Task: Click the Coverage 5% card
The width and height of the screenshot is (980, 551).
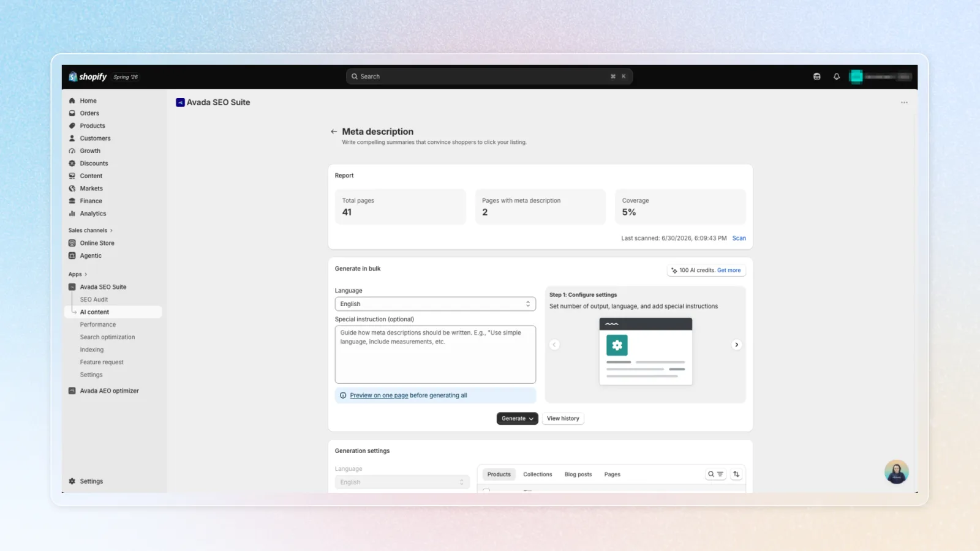Action: point(680,207)
